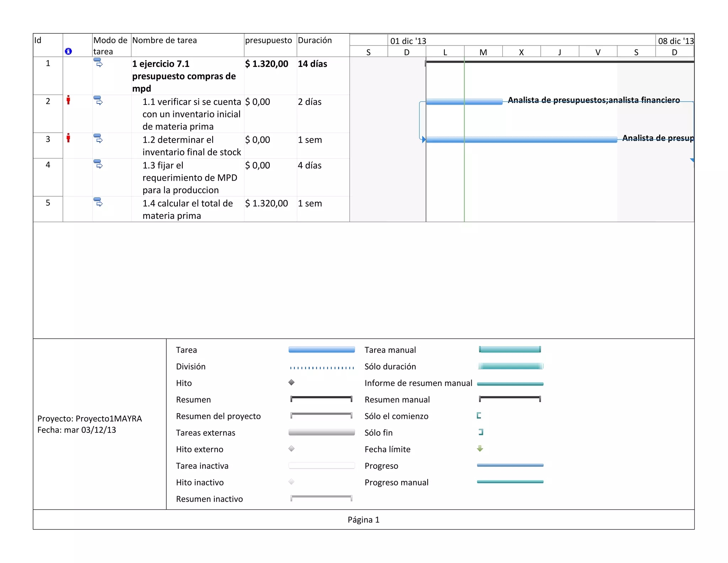Screen dimensions: 728x563
Task: Click the overallocated resource icon in row 2
Action: point(68,100)
